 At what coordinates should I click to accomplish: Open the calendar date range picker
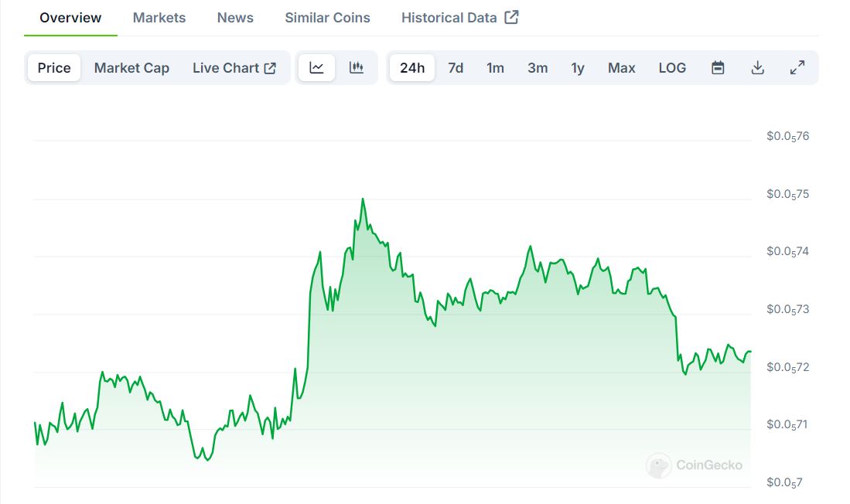click(718, 68)
